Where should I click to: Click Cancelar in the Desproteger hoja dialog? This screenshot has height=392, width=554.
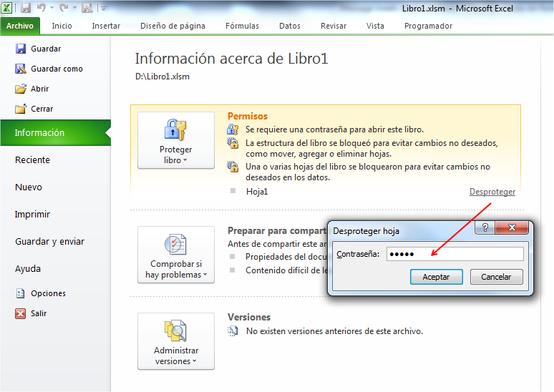[x=496, y=277]
